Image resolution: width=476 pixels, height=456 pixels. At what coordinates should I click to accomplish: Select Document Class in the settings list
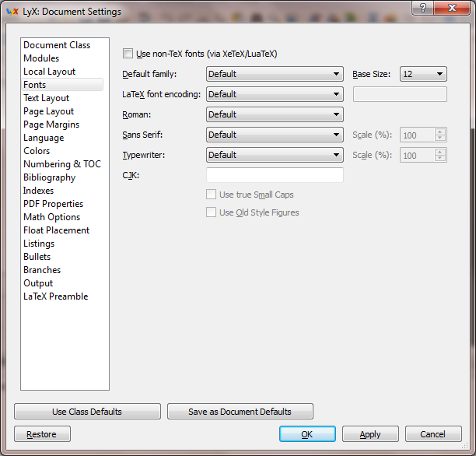pos(57,45)
